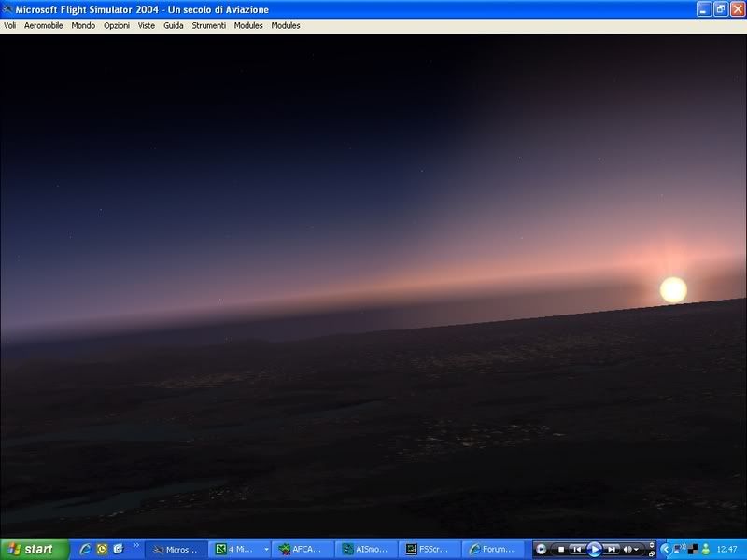Minimize the Flight Simulator window
The height and width of the screenshot is (560, 747).
704,9
